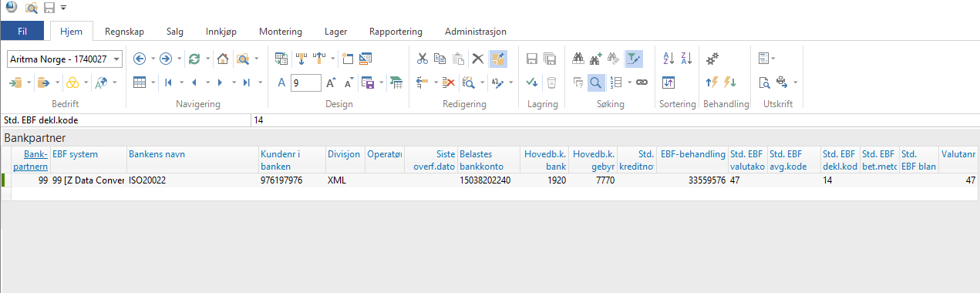Toggle the highlighted filter funnel button
The width and height of the screenshot is (980, 293).
[633, 59]
